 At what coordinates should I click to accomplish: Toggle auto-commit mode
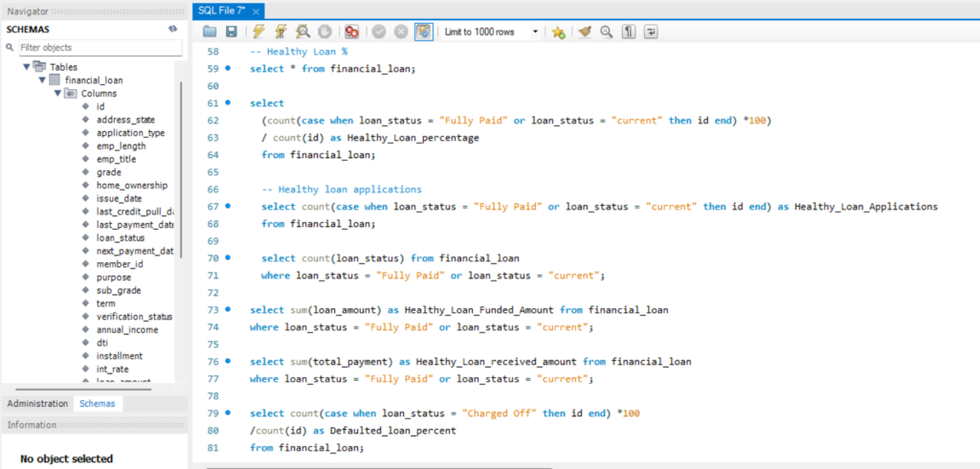424,32
